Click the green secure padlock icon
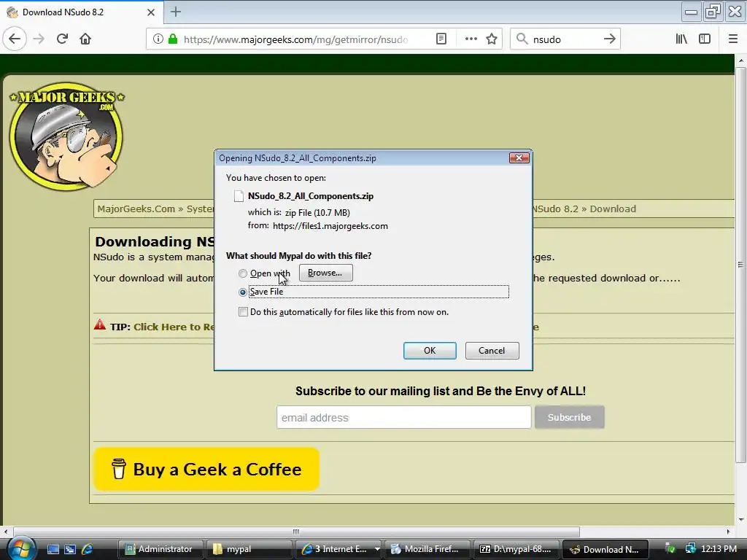747x560 pixels. 173,39
